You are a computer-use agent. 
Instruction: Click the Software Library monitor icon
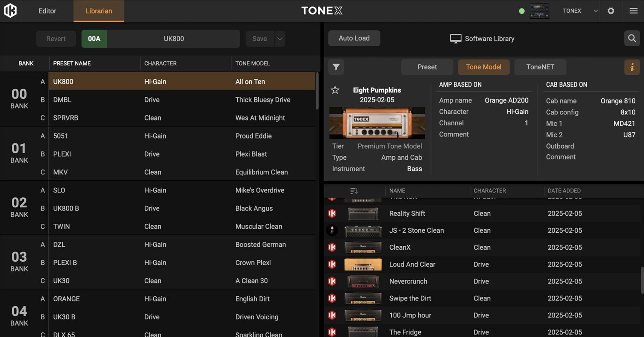pyautogui.click(x=456, y=39)
